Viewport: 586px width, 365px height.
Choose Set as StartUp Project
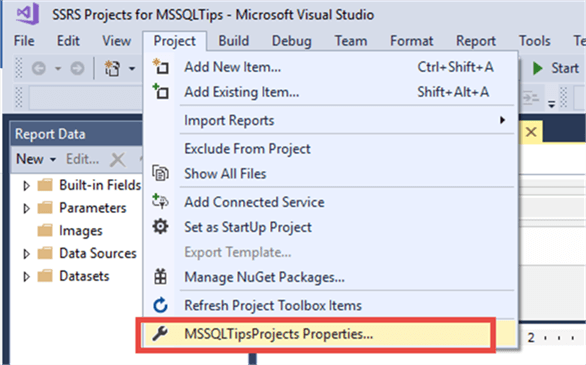330,227
